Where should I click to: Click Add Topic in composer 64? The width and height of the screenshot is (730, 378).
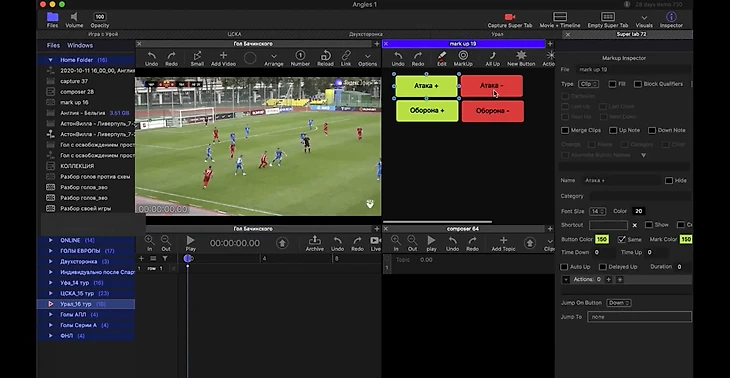[503, 243]
